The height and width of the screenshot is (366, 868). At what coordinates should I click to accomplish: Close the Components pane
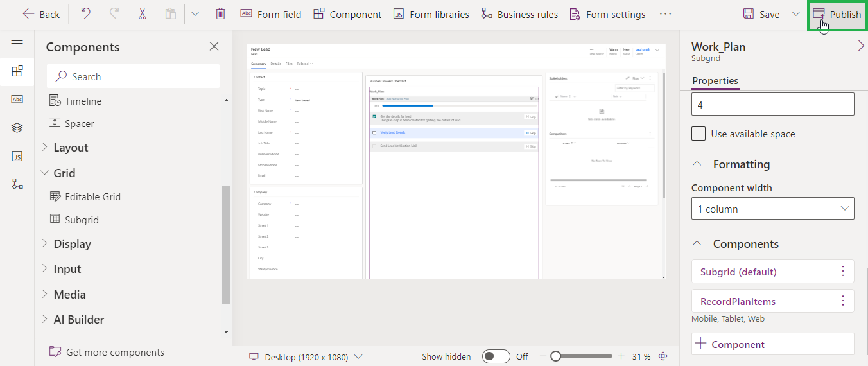214,46
